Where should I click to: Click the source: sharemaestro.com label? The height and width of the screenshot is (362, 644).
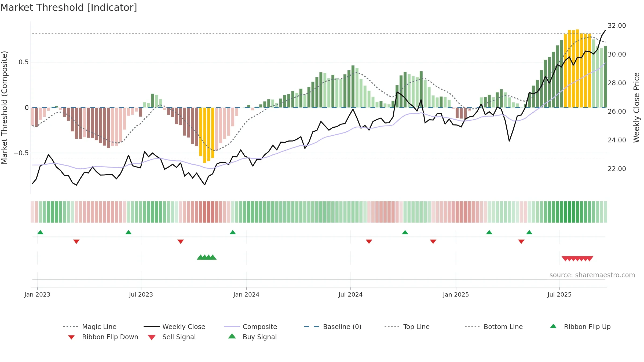592,275
